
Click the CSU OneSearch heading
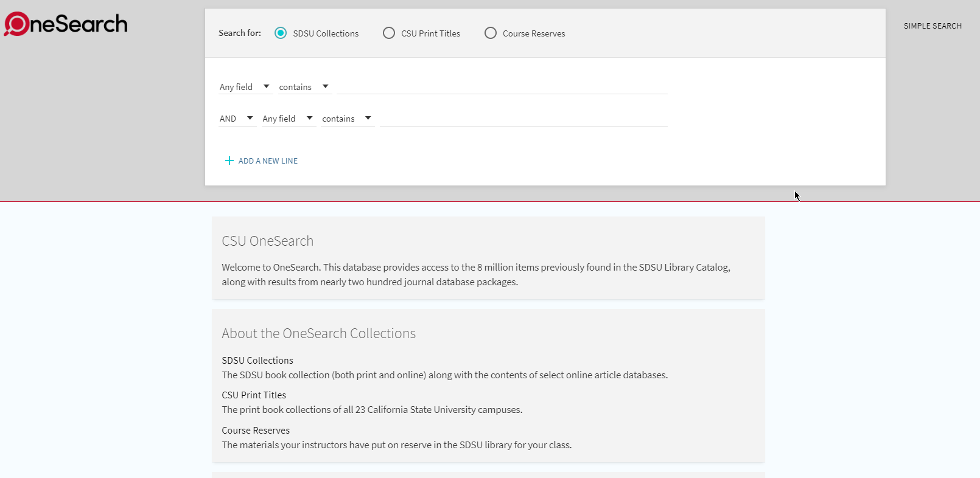268,241
